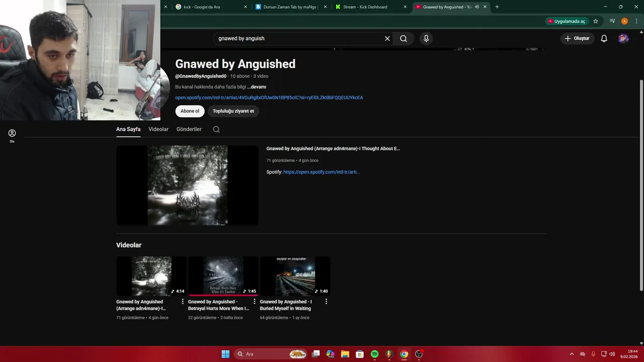The height and width of the screenshot is (362, 644).
Task: Open the 1:45 'Betrayal Hurts More' thumbnail
Action: pyautogui.click(x=223, y=276)
